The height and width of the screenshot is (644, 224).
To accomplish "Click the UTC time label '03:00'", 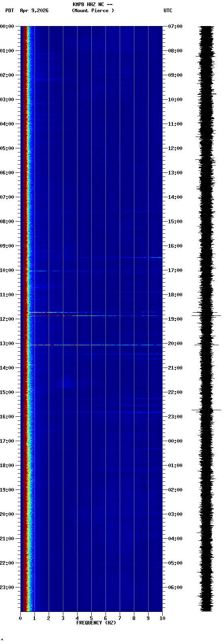I will (x=175, y=514).
